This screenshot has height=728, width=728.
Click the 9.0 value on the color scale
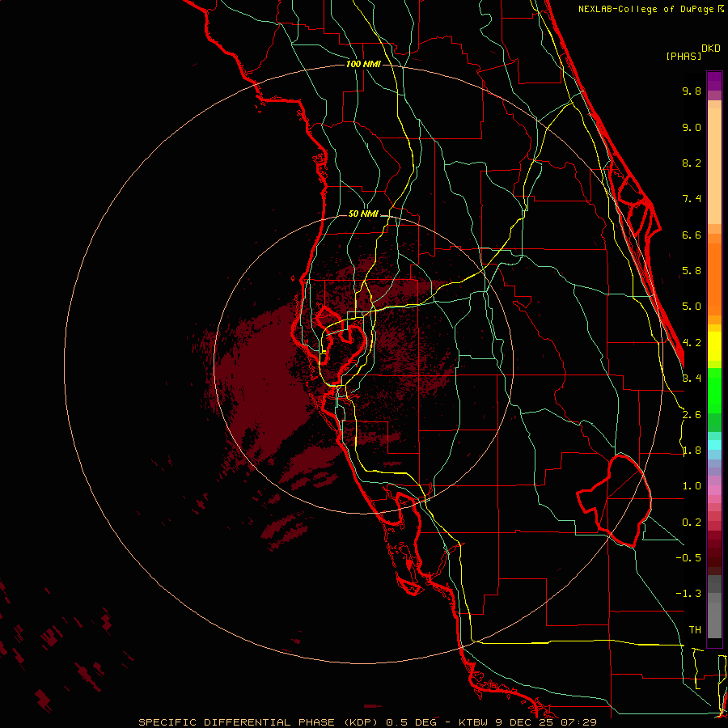click(692, 127)
